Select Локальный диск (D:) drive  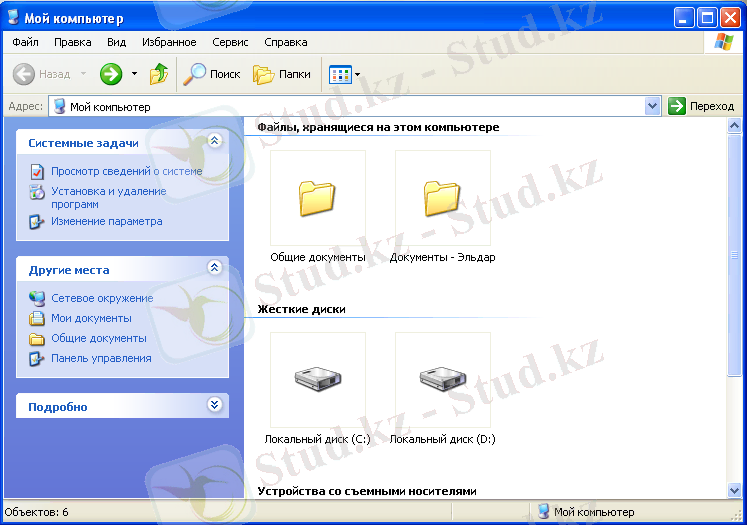click(442, 380)
